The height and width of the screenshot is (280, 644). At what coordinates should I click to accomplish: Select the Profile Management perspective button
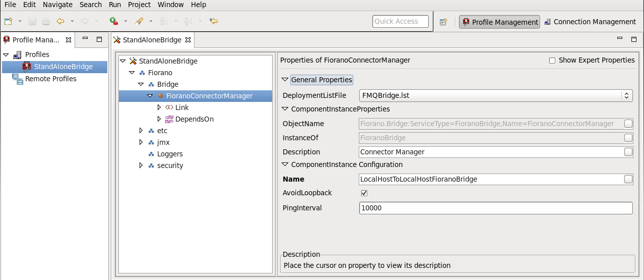pyautogui.click(x=499, y=22)
